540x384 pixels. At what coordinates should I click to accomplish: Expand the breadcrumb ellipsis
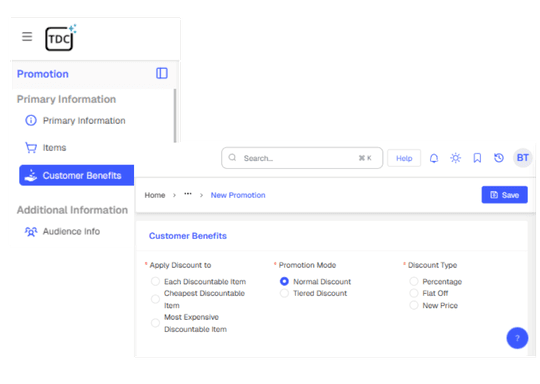tap(188, 194)
